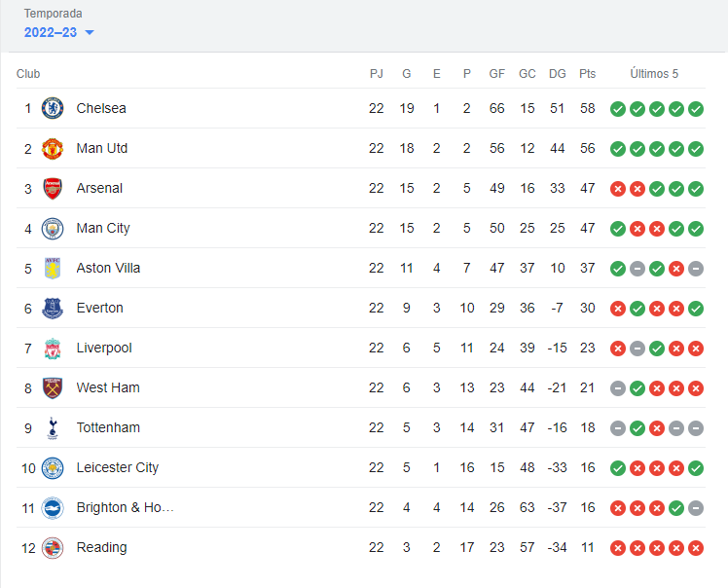Click Chelsea's first green win marker
This screenshot has width=728, height=588.
coord(617,108)
